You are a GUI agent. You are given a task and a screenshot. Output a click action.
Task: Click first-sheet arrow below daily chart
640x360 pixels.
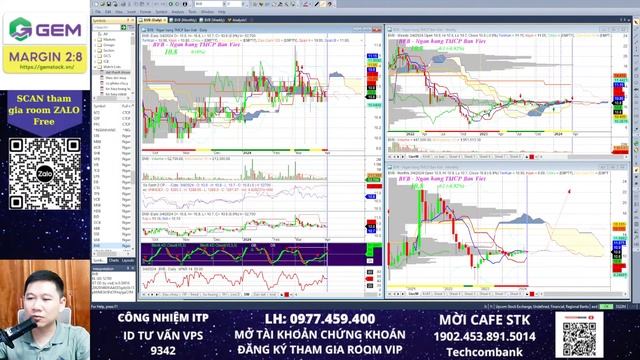[x=144, y=294]
